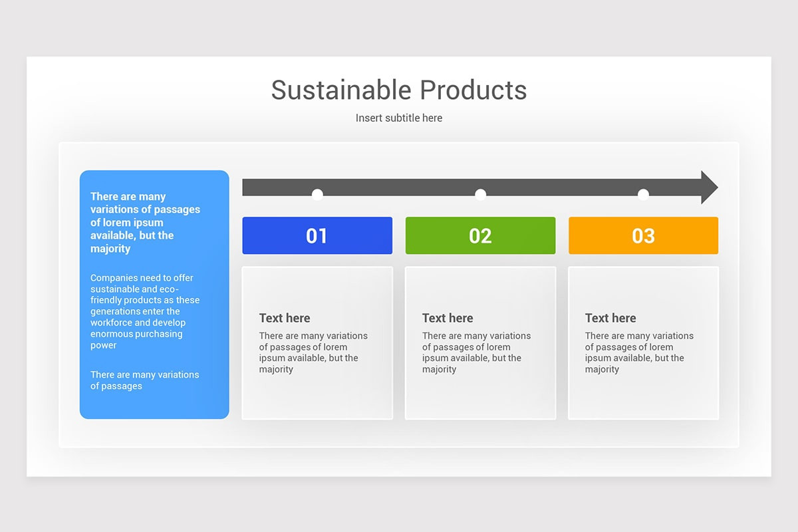Screen dimensions: 798x532
Task: Select the blue rounded rectangle panel
Action: [x=154, y=295]
